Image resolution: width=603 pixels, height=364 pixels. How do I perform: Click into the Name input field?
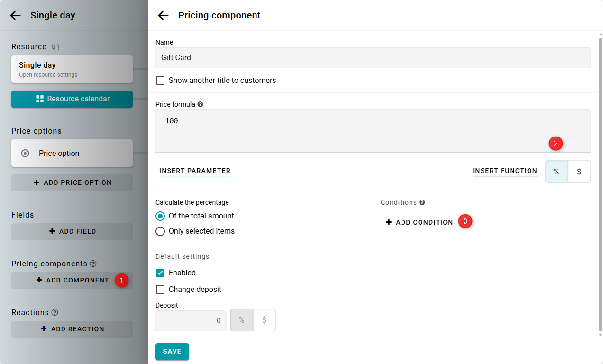(373, 58)
